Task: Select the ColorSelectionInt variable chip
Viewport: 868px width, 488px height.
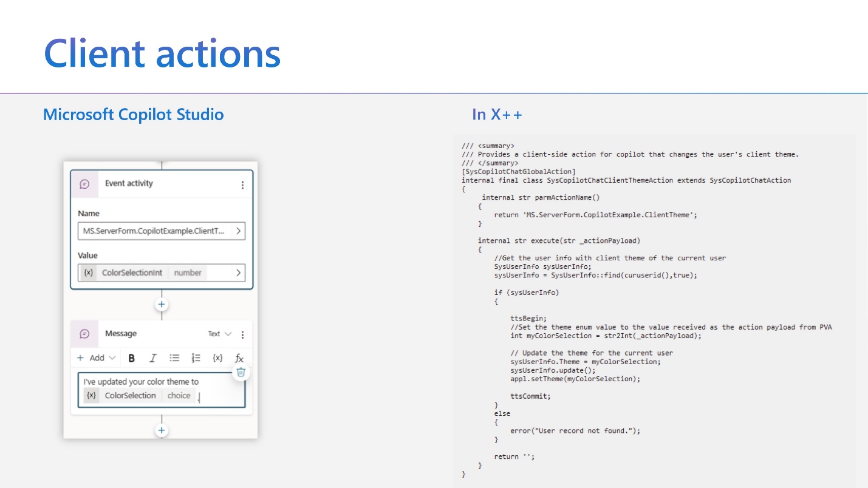Action: tap(145, 273)
